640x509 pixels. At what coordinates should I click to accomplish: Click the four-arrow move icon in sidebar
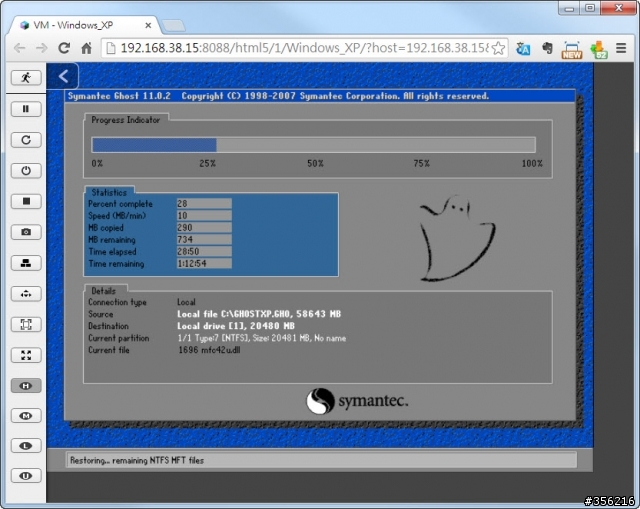[26, 293]
